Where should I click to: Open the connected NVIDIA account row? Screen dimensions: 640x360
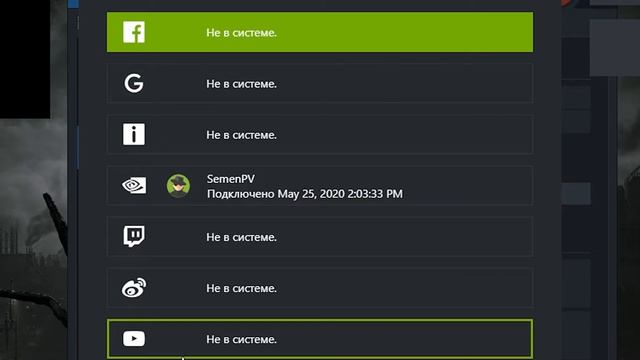click(320, 186)
